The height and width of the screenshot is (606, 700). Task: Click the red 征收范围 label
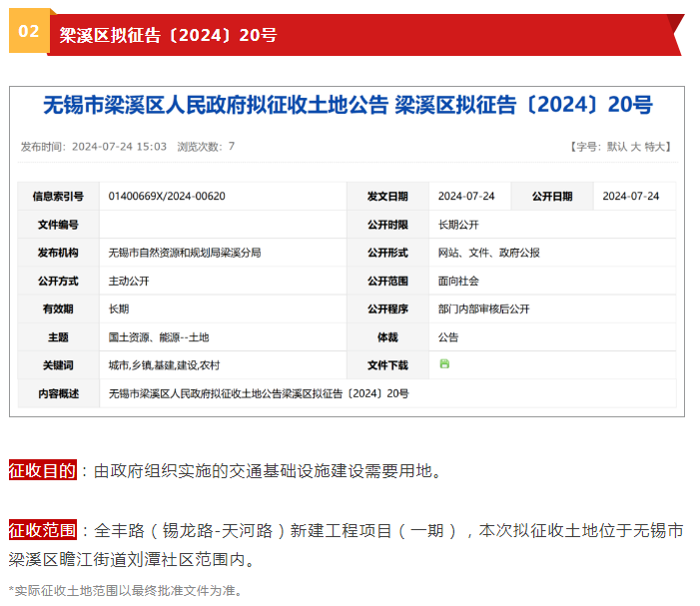click(x=42, y=530)
